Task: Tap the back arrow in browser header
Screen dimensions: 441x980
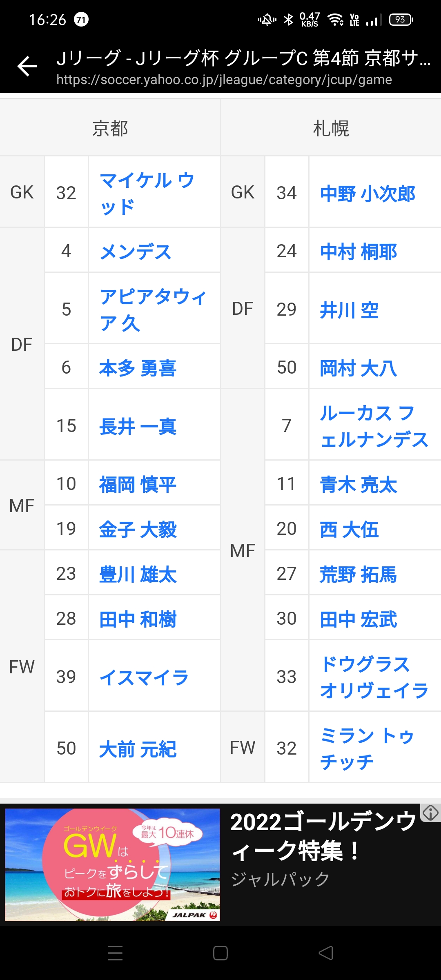Action: tap(27, 67)
